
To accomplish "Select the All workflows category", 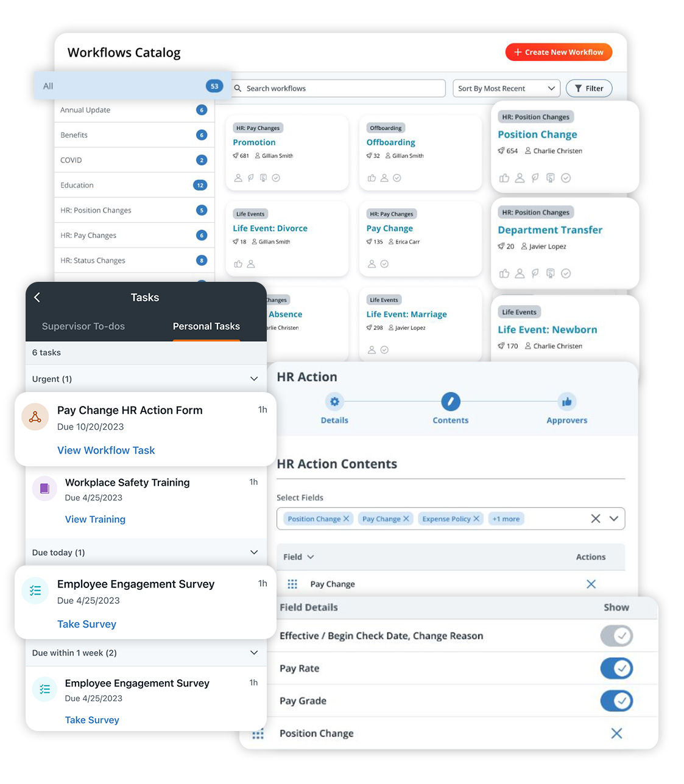I will coord(133,86).
